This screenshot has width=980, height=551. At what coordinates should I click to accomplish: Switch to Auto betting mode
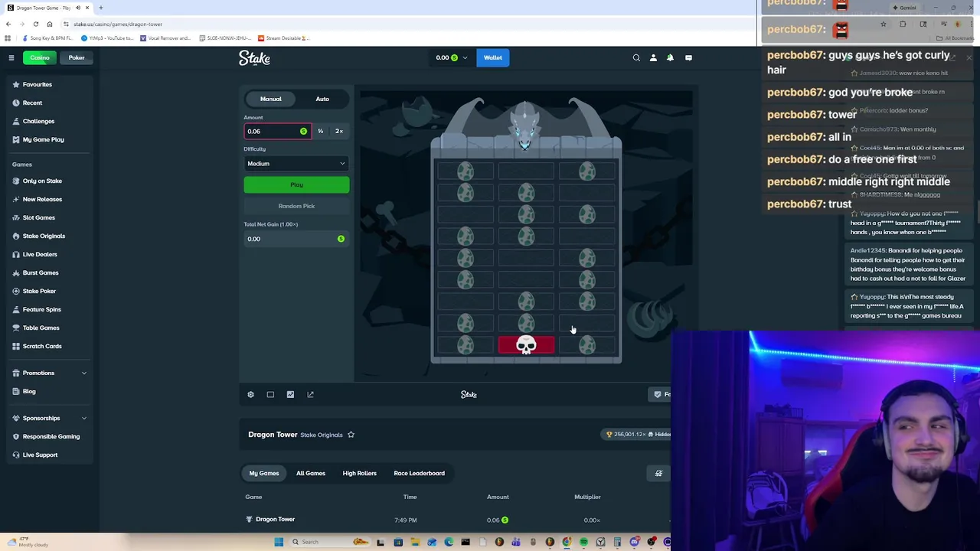coord(322,99)
